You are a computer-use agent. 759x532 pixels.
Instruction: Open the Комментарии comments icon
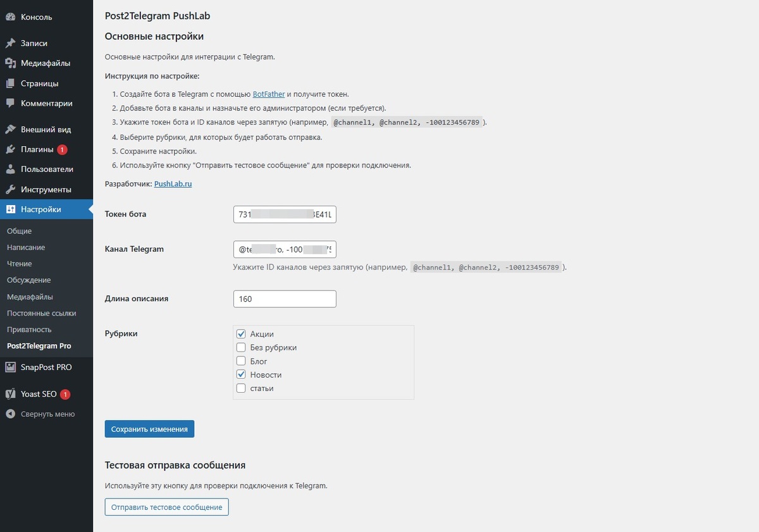pos(11,103)
